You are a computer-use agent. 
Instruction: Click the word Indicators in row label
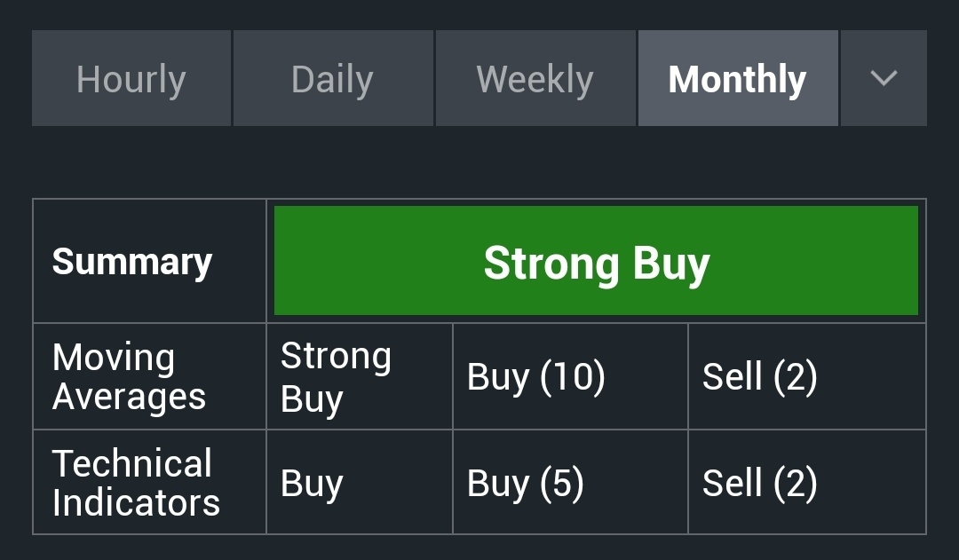click(136, 502)
